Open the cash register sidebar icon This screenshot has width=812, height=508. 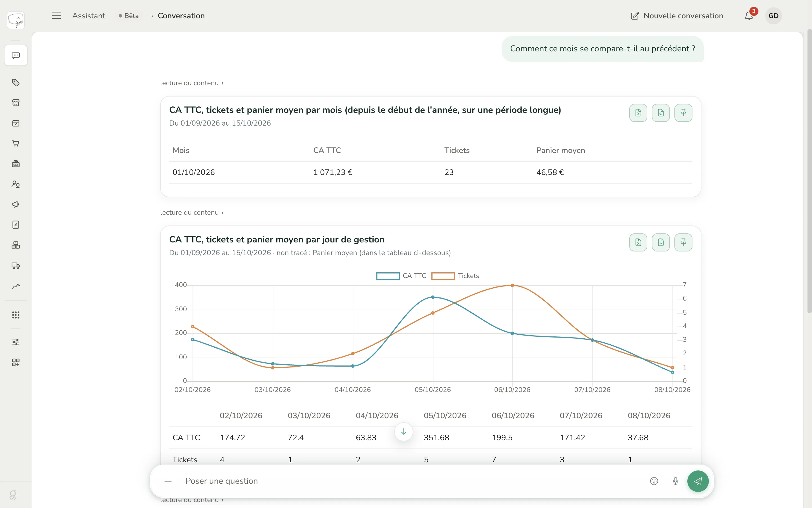pos(16,164)
